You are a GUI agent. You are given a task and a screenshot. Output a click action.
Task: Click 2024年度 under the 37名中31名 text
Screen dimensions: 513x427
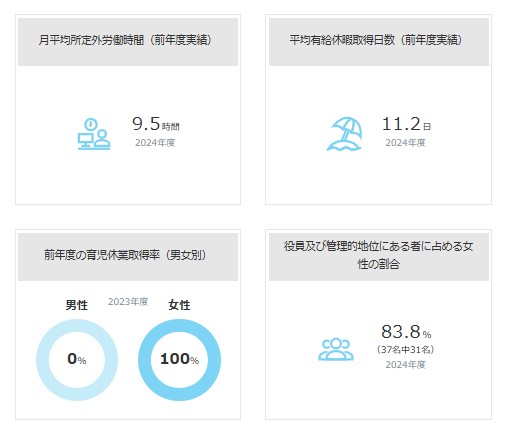click(406, 365)
